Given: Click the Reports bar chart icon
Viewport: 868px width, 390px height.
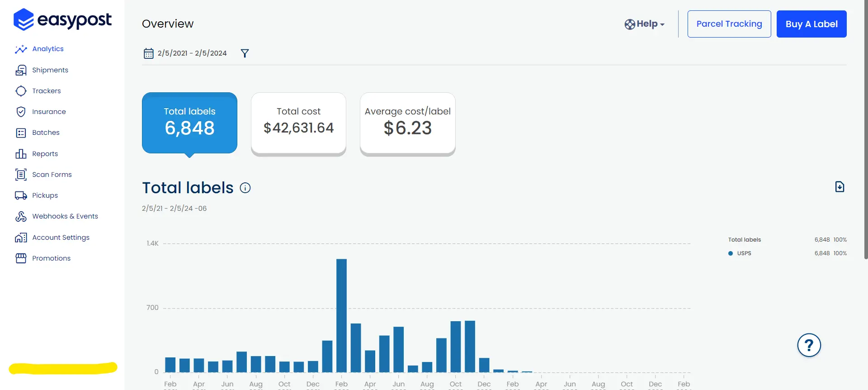Looking at the screenshot, I should (x=21, y=154).
